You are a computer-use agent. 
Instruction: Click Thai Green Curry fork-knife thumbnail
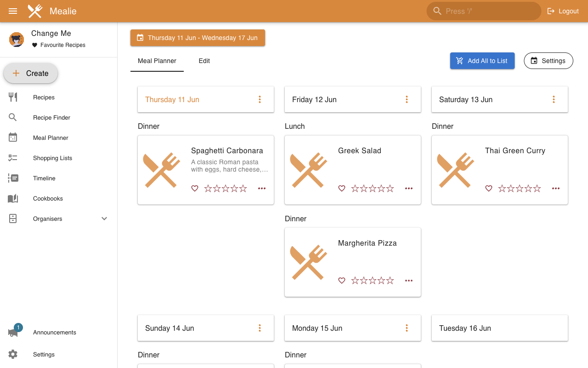click(x=456, y=170)
